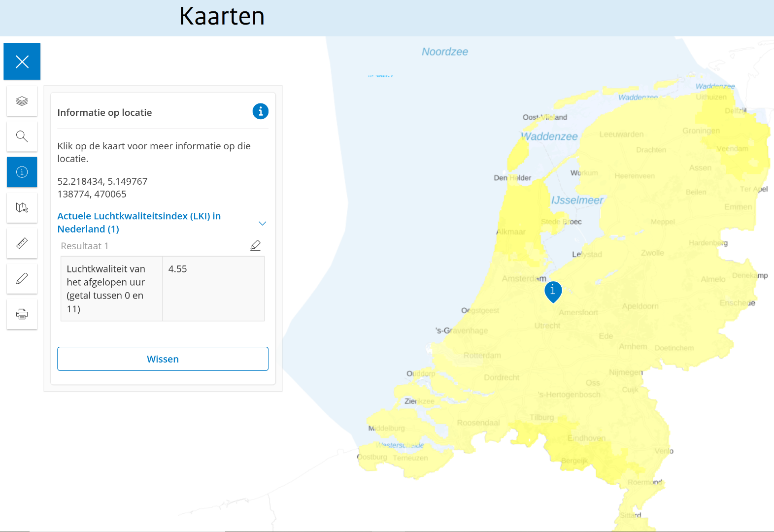Click Actuele Luchtkwaliteitsindex (LKI) in Nederland link
The height and width of the screenshot is (532, 774).
[x=139, y=223]
